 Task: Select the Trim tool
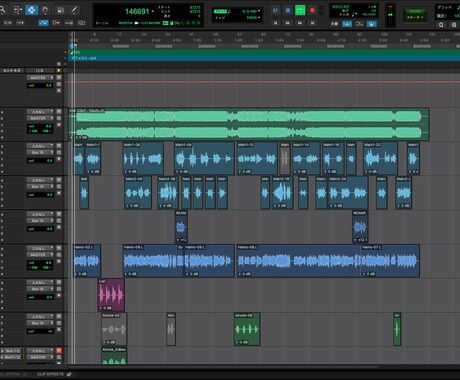[x=18, y=10]
